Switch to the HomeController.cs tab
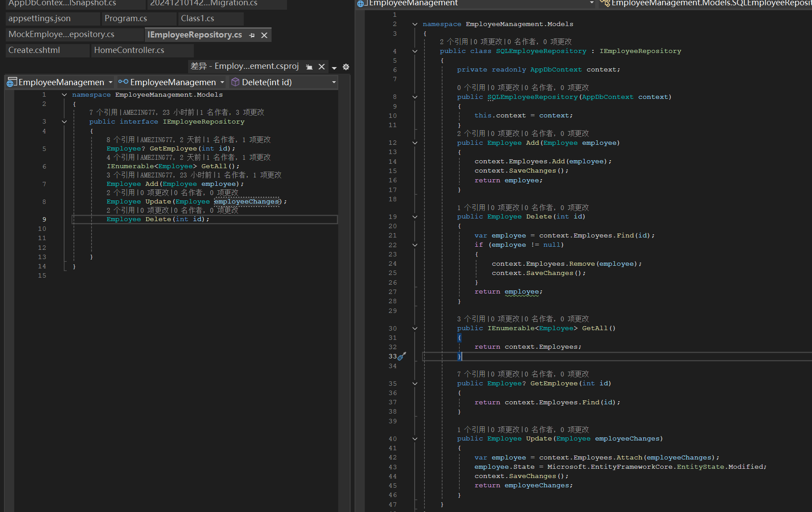 pos(142,50)
